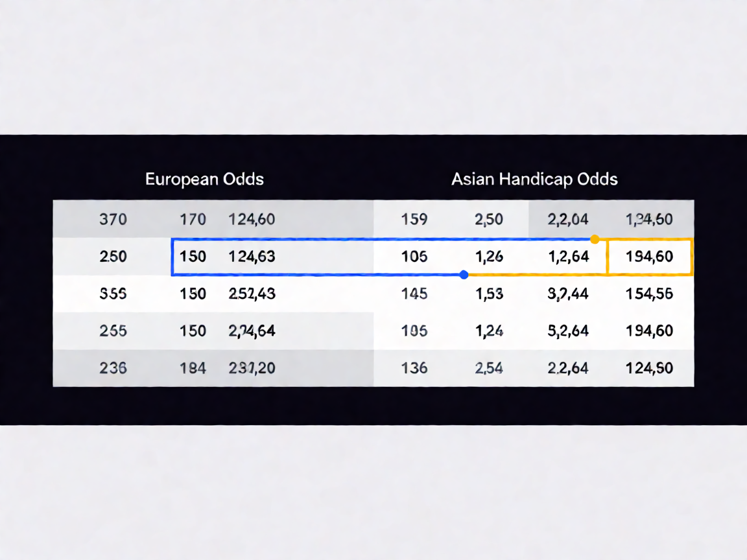
Task: Click cell 154,56 in third row
Action: click(x=649, y=294)
